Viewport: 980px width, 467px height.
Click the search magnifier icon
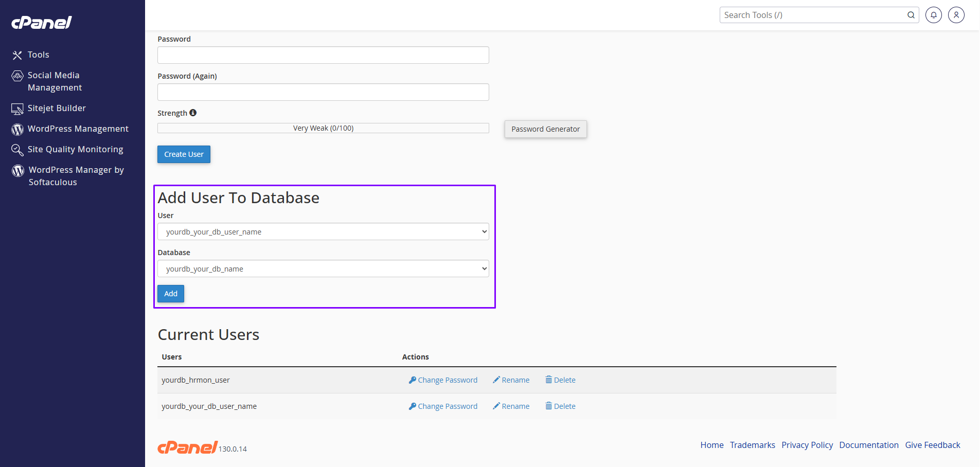(x=911, y=15)
